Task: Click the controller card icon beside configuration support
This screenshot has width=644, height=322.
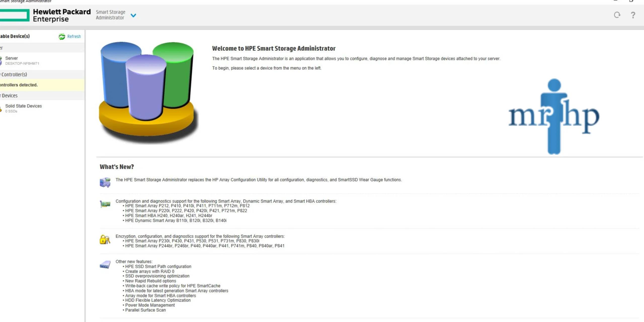Action: 105,204
